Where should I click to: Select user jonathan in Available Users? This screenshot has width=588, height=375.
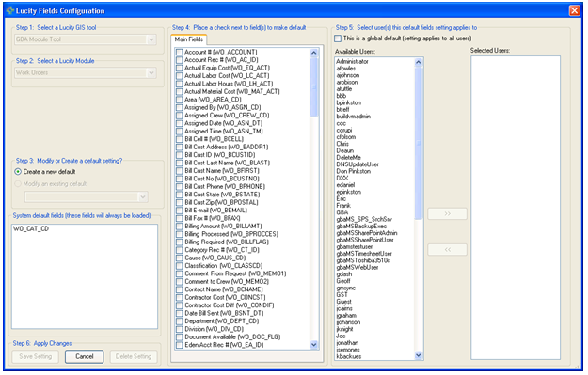(x=347, y=343)
